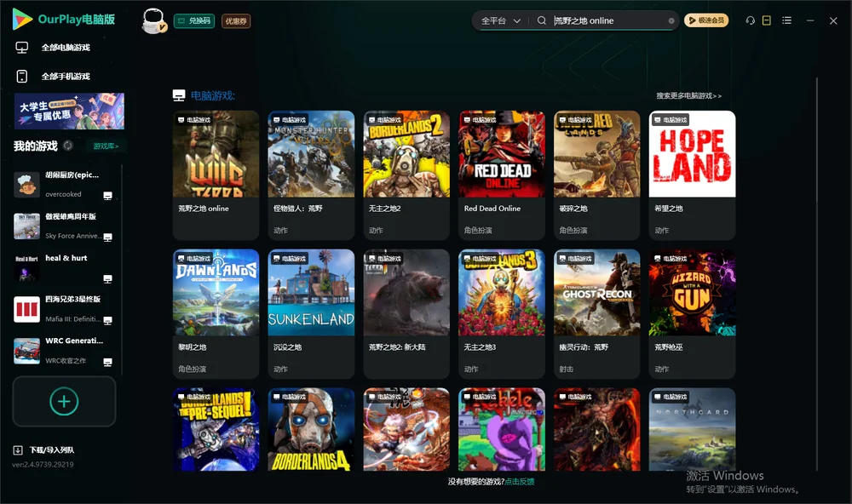The image size is (852, 504).
Task: Open the user avatar profile
Action: tap(153, 20)
